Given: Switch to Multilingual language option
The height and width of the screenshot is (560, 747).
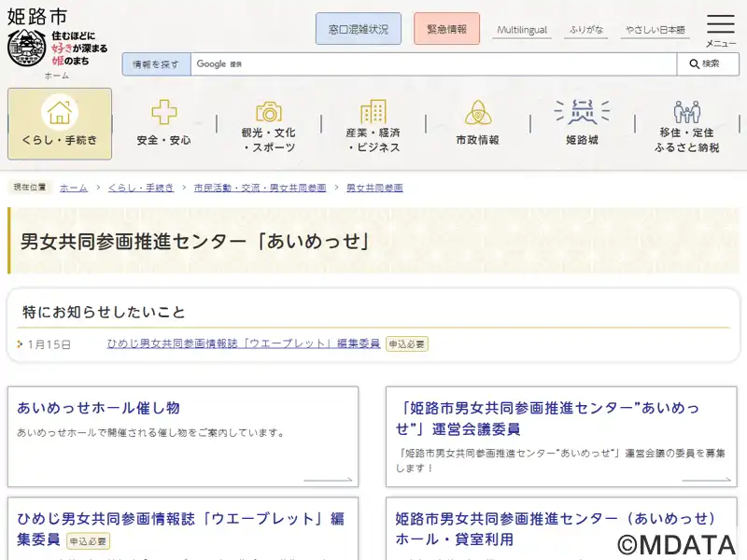Looking at the screenshot, I should click(x=522, y=30).
